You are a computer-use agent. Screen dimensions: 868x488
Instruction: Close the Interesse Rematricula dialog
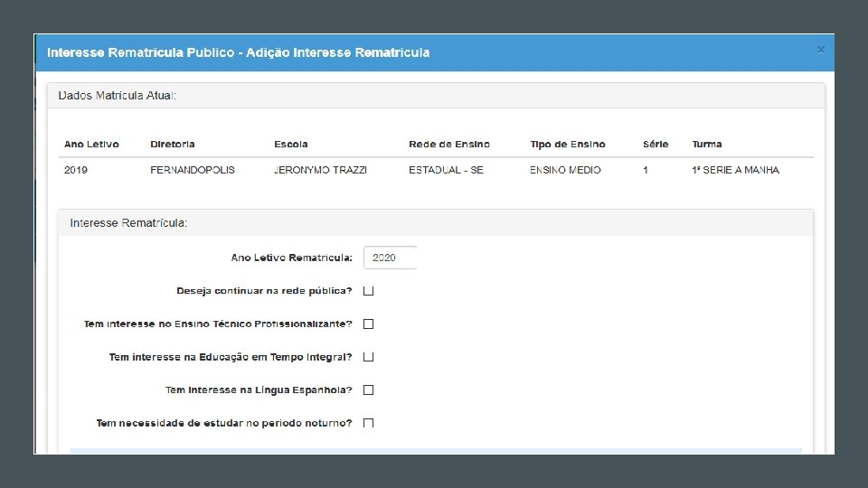[821, 50]
